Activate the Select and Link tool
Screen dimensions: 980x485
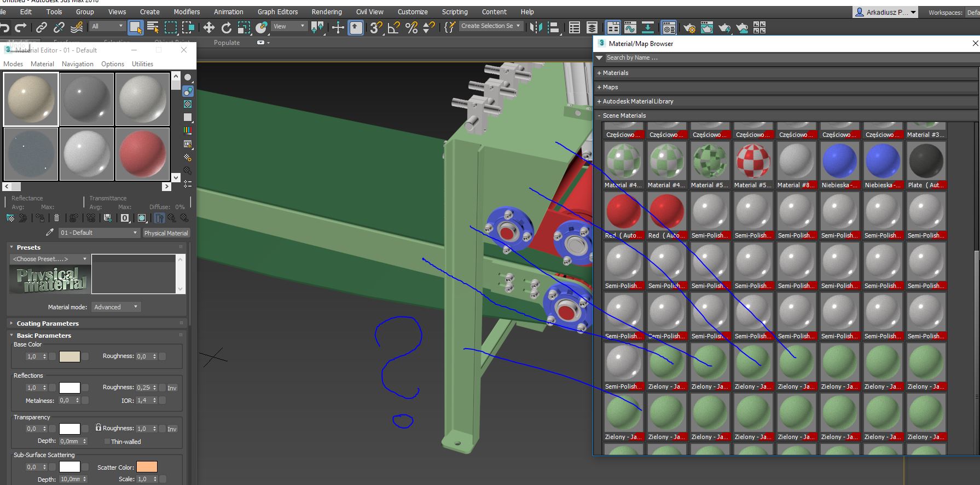pos(42,27)
